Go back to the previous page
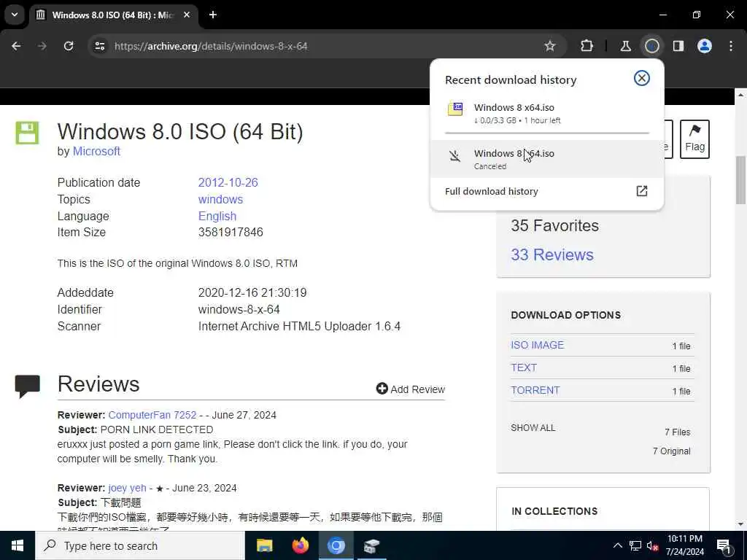Image resolution: width=747 pixels, height=560 pixels. [x=16, y=46]
